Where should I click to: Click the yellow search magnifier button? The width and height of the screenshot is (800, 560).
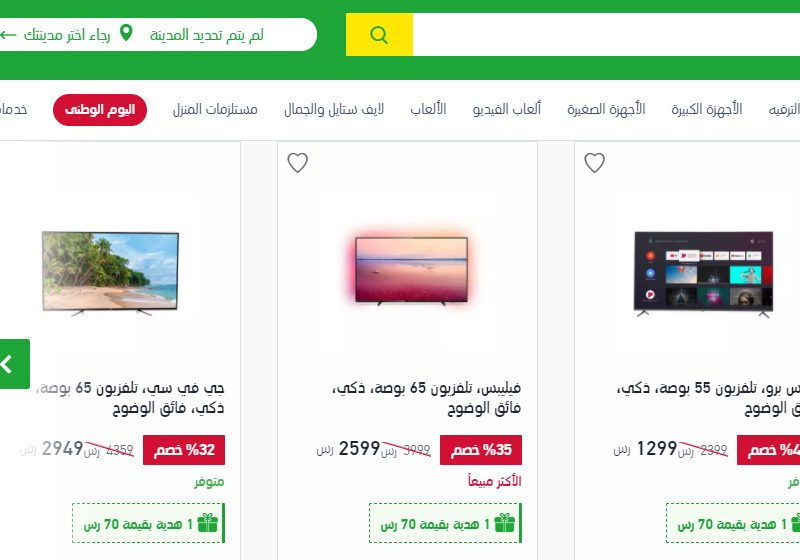click(379, 35)
